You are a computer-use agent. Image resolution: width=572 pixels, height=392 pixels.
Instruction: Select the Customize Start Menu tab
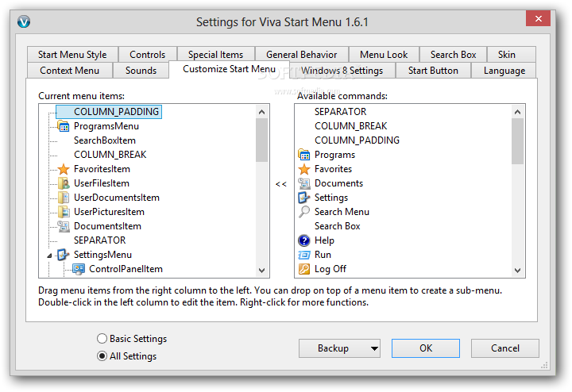[229, 69]
